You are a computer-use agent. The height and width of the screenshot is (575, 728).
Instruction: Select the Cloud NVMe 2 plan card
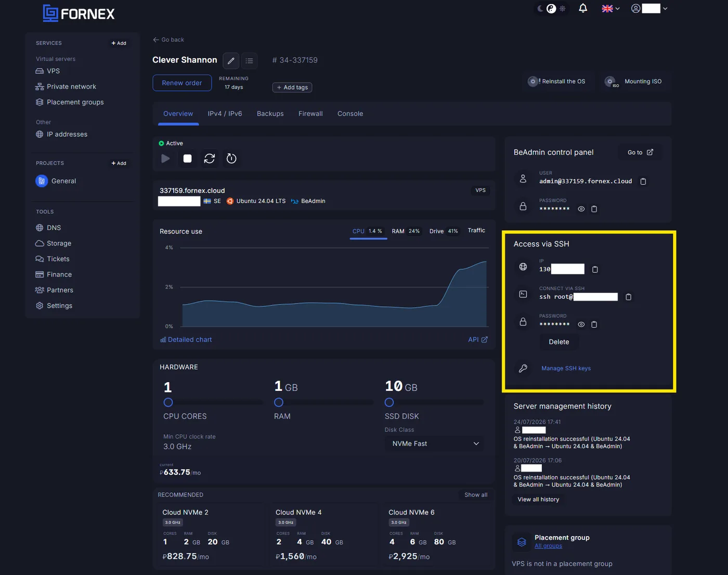coord(211,534)
